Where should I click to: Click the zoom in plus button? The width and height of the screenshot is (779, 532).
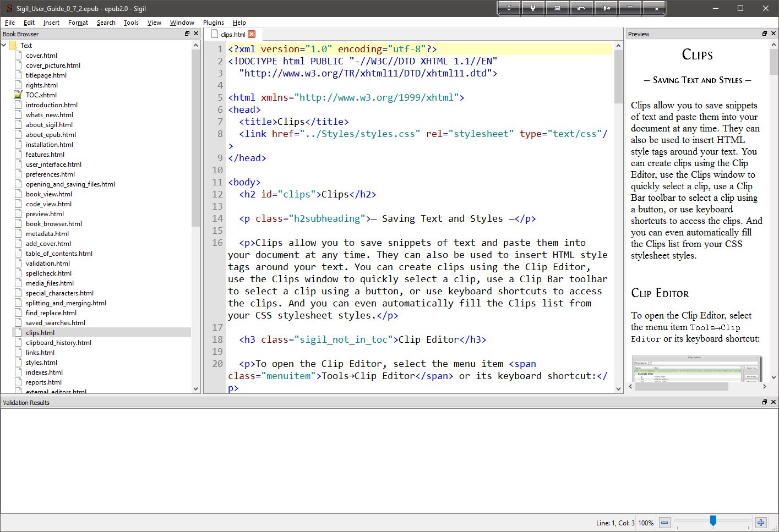pos(761,523)
